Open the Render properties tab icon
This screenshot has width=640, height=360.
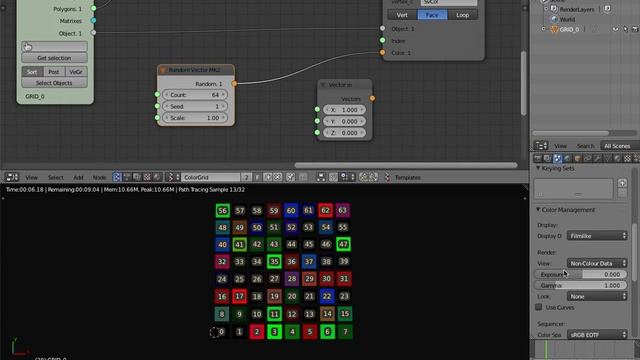538,158
